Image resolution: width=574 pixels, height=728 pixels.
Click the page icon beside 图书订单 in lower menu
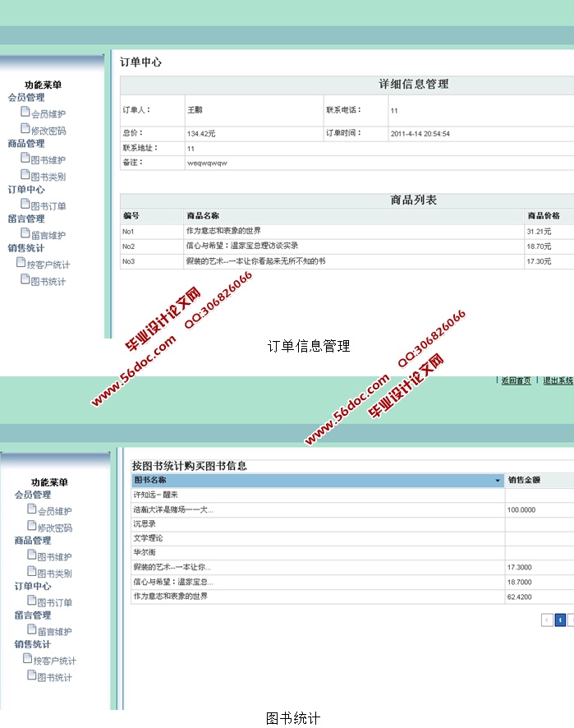point(32,601)
